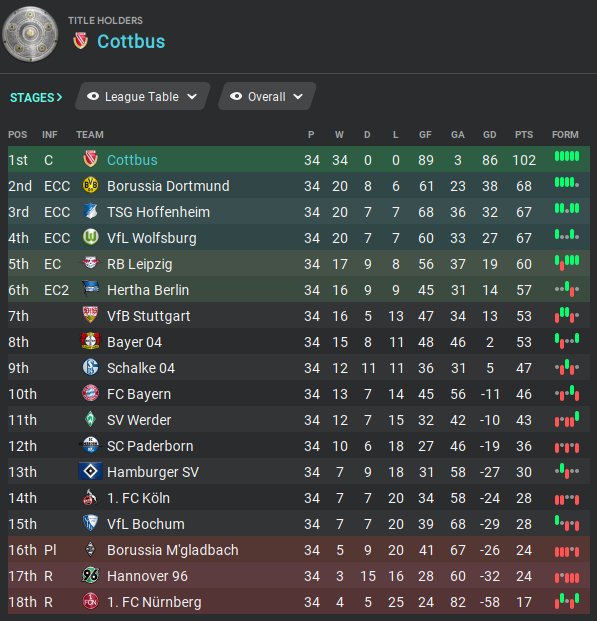Open the League Table view dropdown
The image size is (597, 621).
coord(143,96)
